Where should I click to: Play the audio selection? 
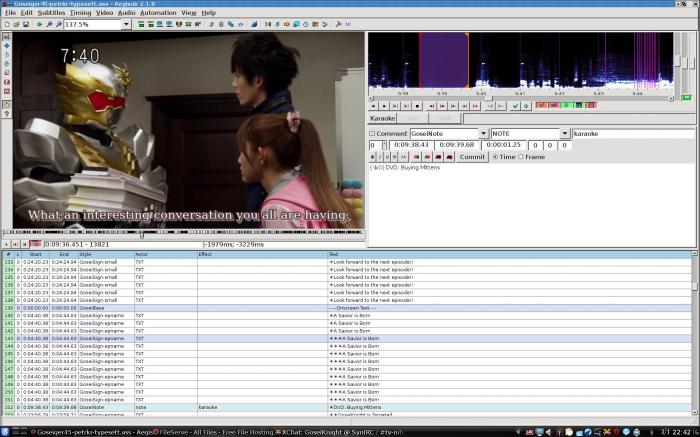[x=396, y=106]
